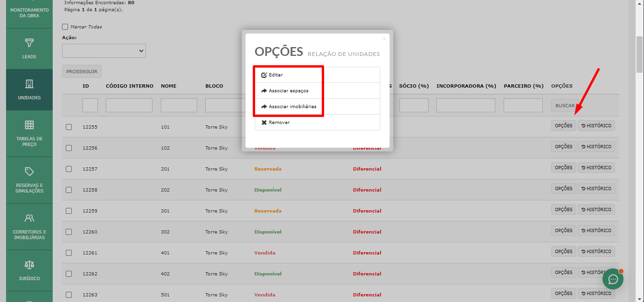Select the Unidades building icon

(x=29, y=84)
